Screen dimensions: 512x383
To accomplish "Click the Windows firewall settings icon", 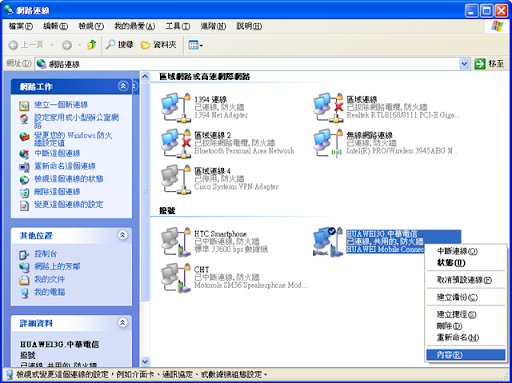I will [x=24, y=136].
